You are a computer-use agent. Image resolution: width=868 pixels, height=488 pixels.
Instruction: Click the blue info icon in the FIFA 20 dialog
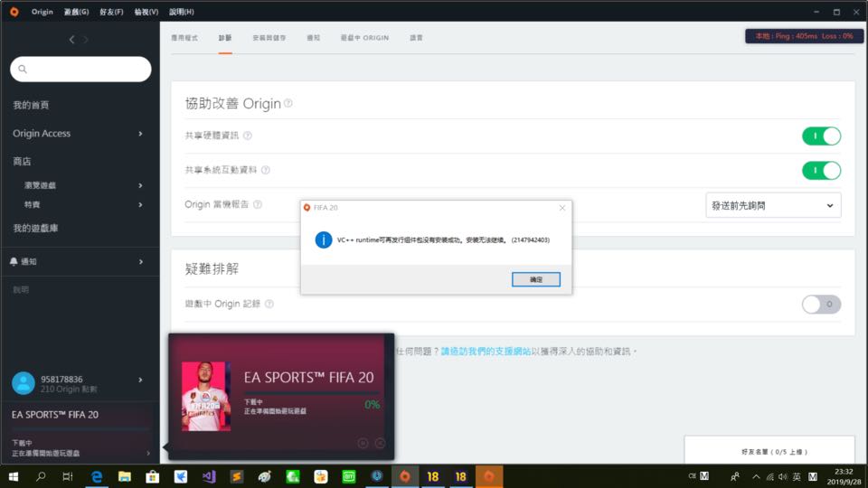pos(324,239)
